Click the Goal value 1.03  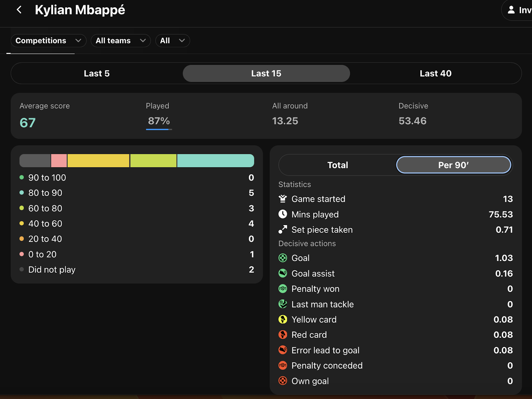(504, 258)
